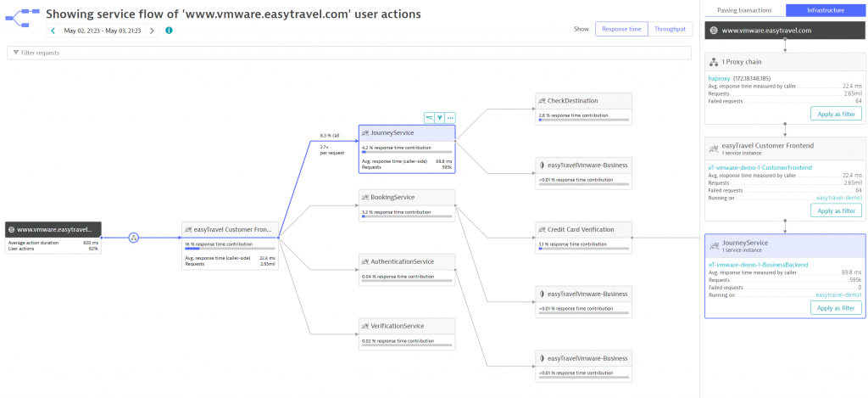Switch to Passing transactions tab

pyautogui.click(x=743, y=10)
